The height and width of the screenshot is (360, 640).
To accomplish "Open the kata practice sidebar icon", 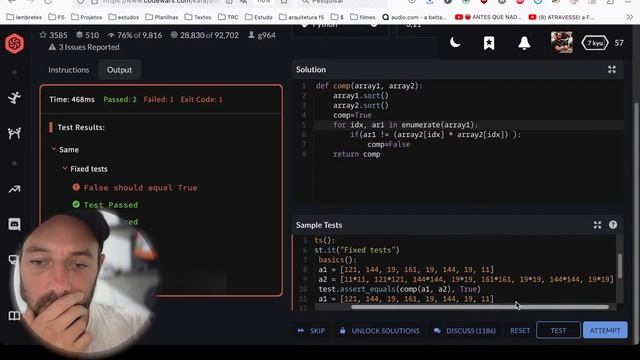I will click(x=15, y=98).
